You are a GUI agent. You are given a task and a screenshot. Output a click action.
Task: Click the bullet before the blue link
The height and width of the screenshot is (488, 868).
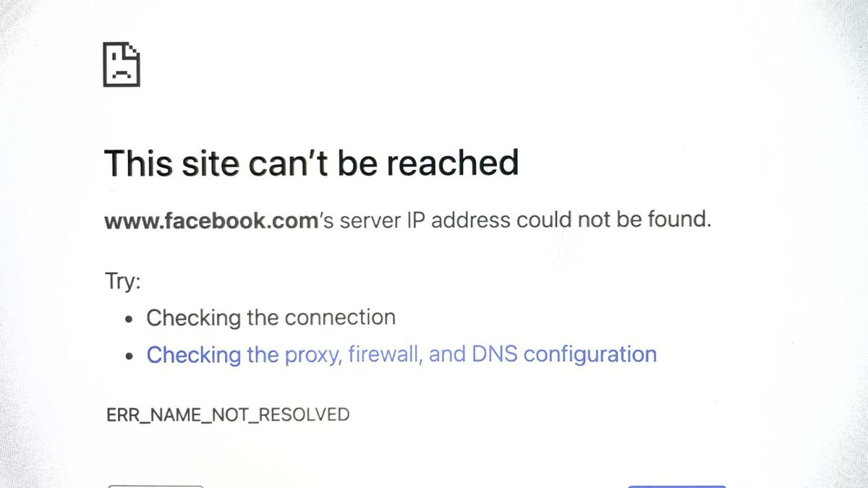[x=129, y=356]
